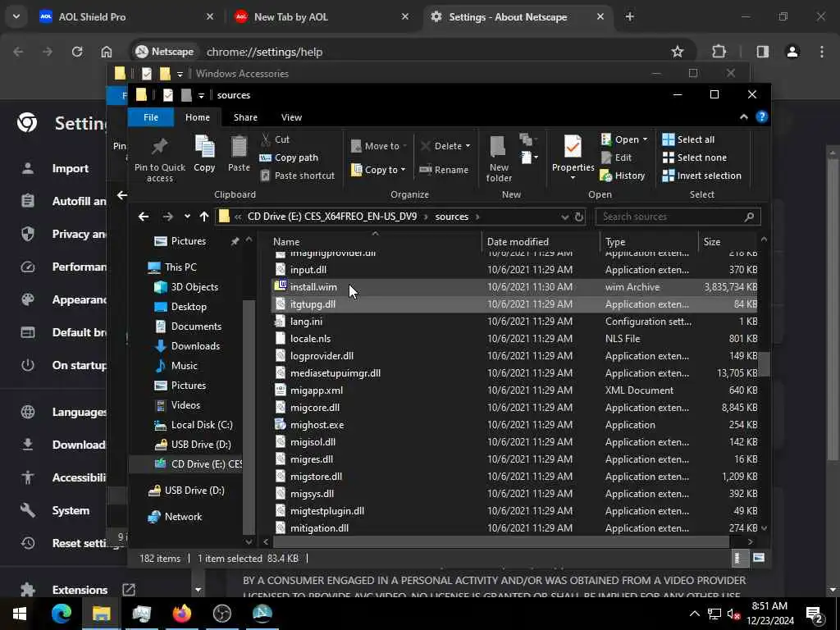
Task: Open the File tab in Explorer
Action: [151, 117]
